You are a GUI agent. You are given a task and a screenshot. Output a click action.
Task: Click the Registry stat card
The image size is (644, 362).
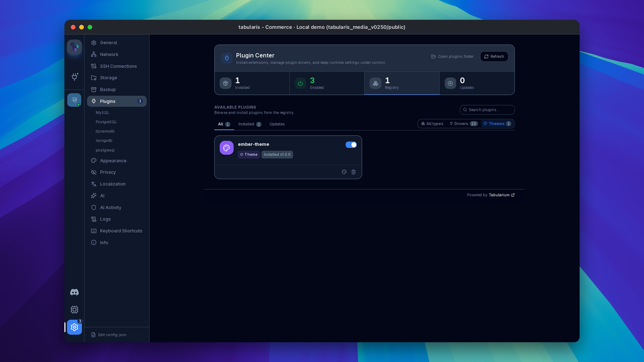click(x=402, y=83)
